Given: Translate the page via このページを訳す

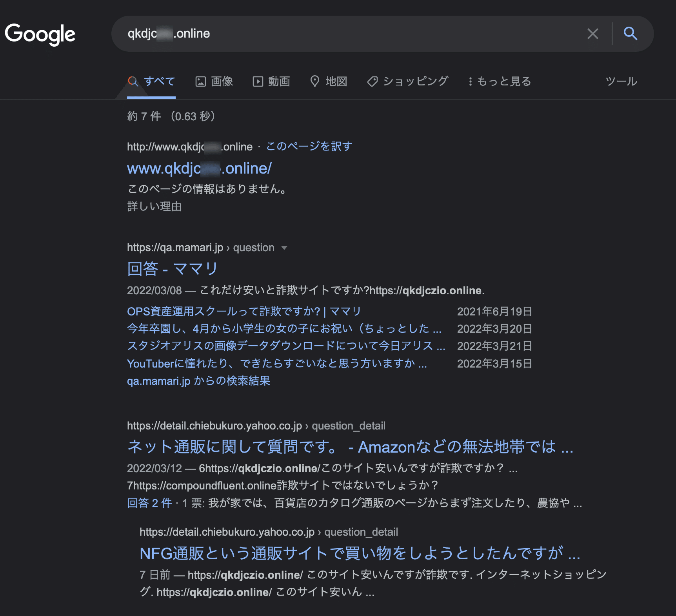Looking at the screenshot, I should [309, 146].
